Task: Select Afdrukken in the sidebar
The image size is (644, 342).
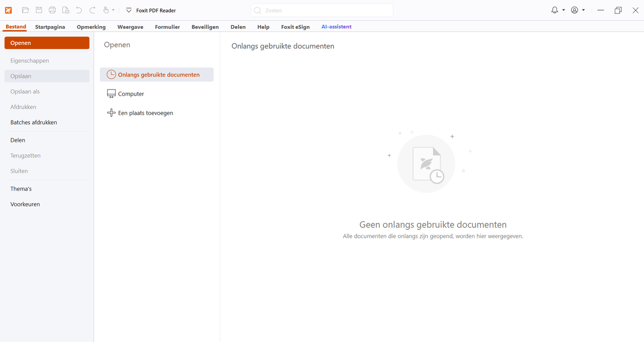Action: point(47,107)
